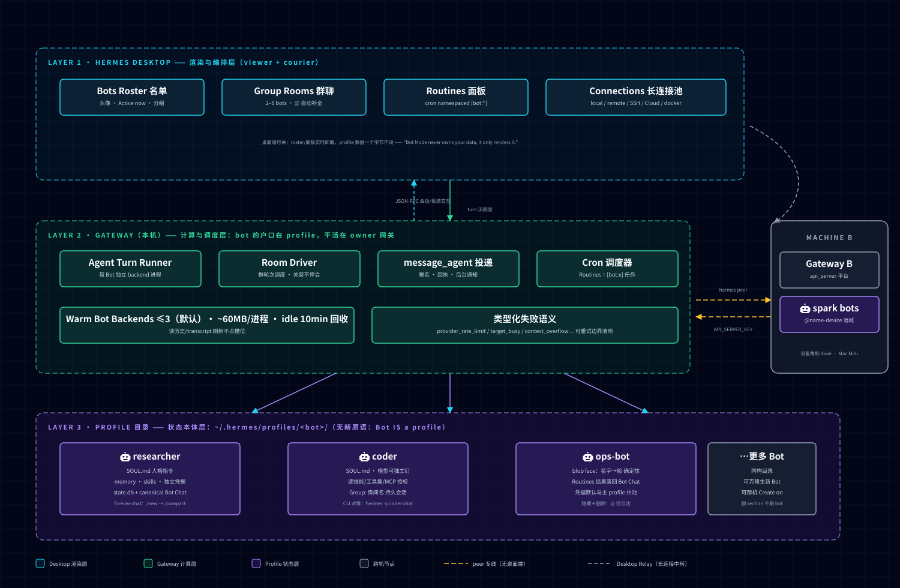Click the 类型化失败语义 card

525,325
